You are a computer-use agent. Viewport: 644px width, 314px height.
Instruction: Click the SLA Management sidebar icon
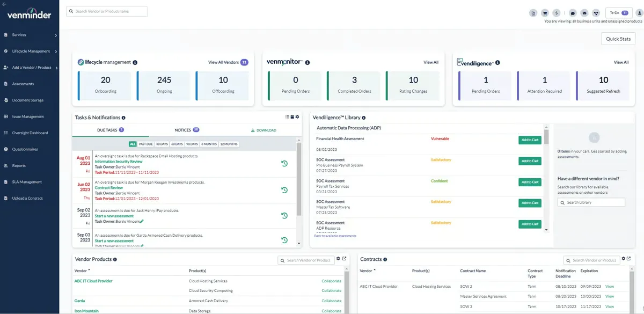click(x=6, y=182)
